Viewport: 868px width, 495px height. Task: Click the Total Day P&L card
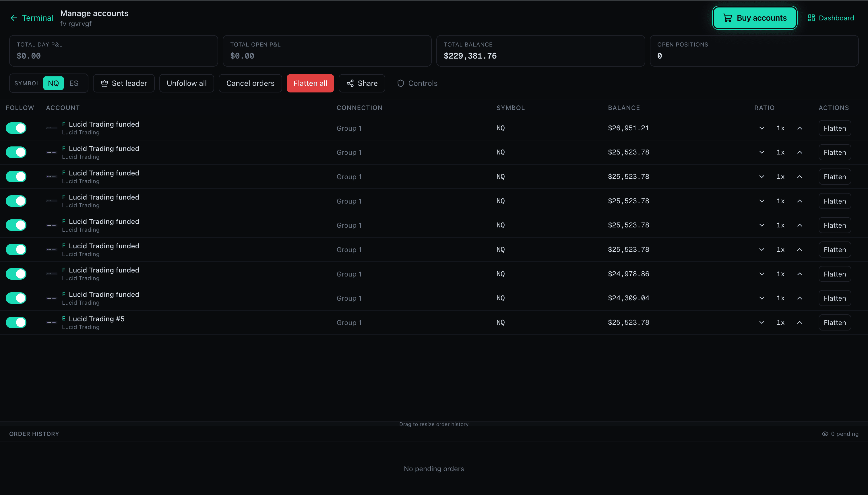(x=113, y=51)
